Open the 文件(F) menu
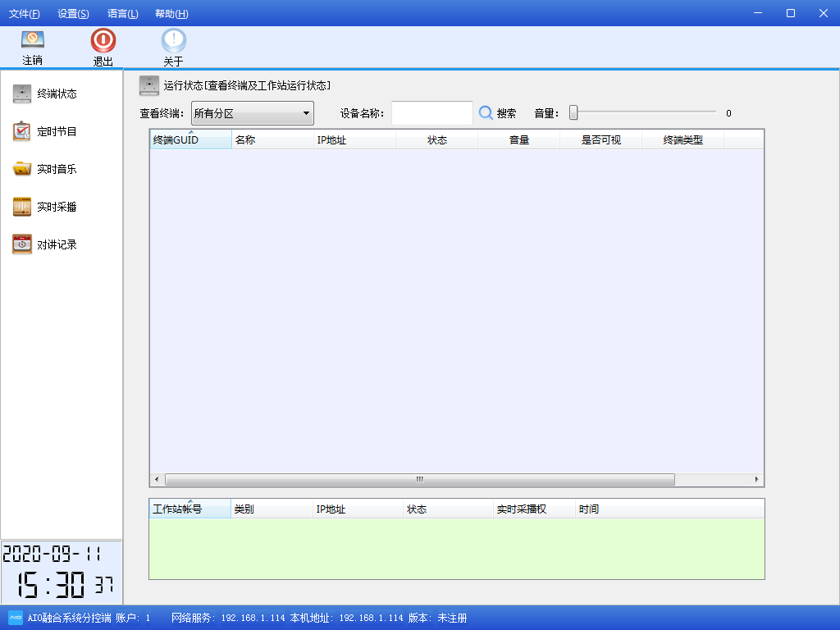The height and width of the screenshot is (630, 840). (x=24, y=13)
